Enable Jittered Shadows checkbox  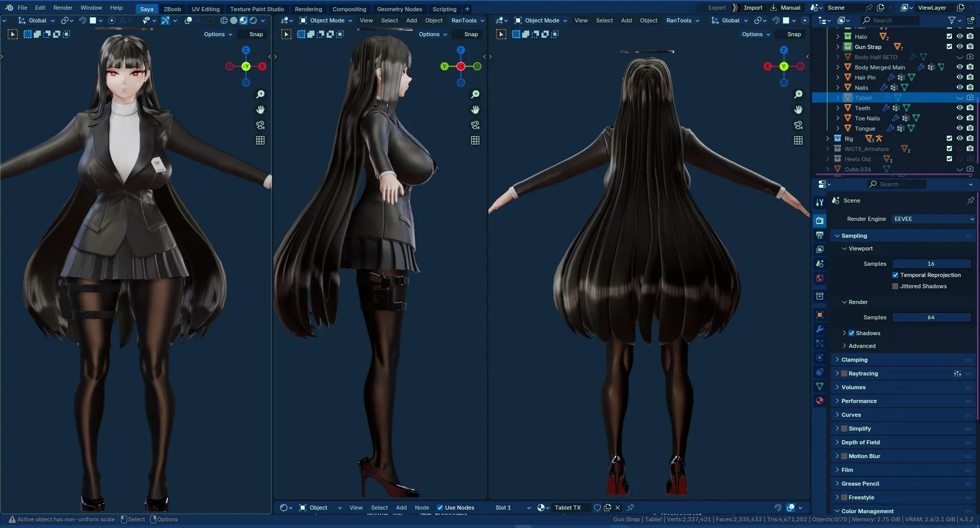click(895, 287)
